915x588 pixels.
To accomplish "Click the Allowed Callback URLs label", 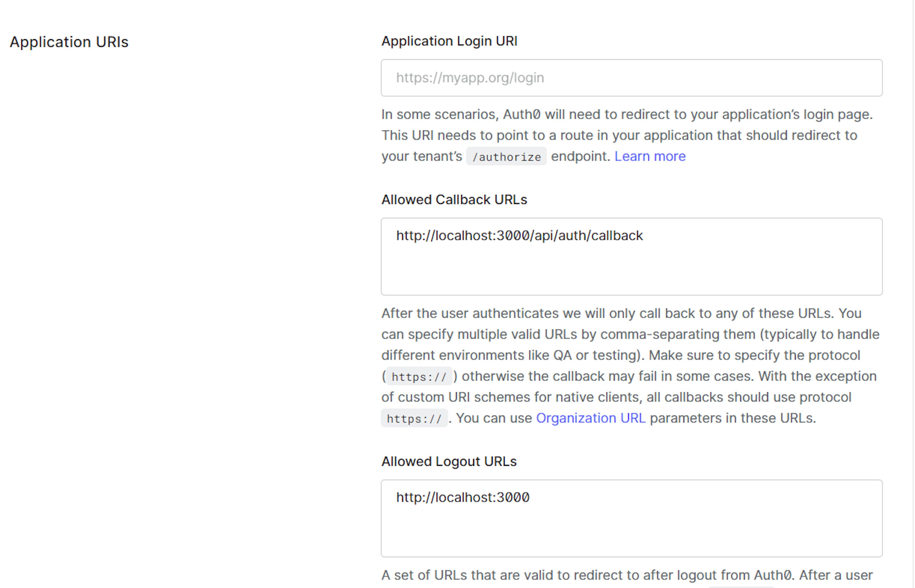I will [454, 200].
